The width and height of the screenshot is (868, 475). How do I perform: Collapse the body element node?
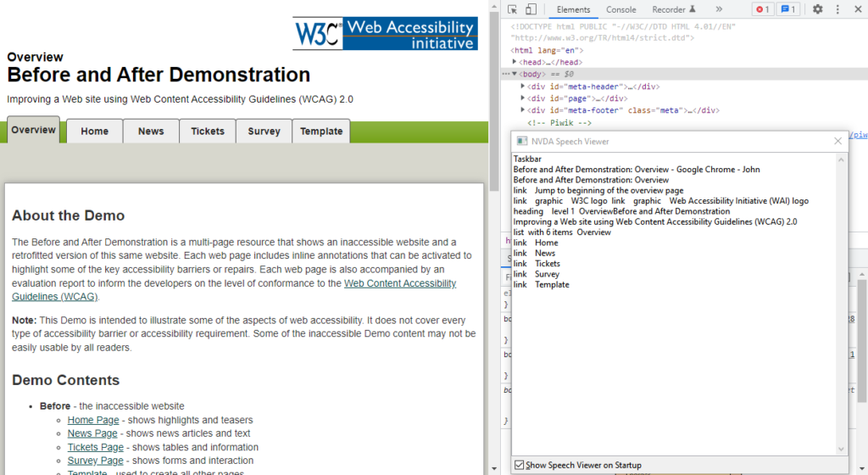click(x=515, y=74)
